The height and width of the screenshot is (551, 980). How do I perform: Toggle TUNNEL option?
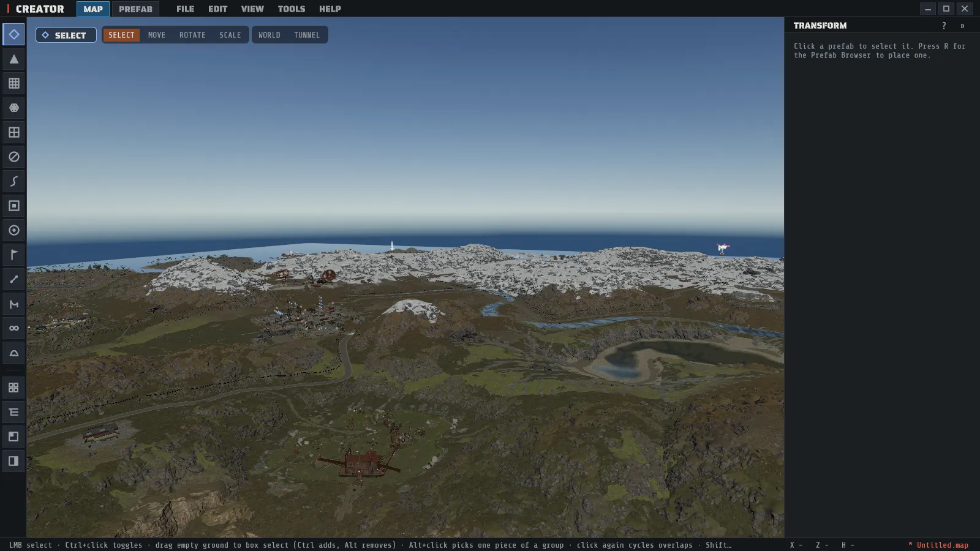[x=307, y=35]
